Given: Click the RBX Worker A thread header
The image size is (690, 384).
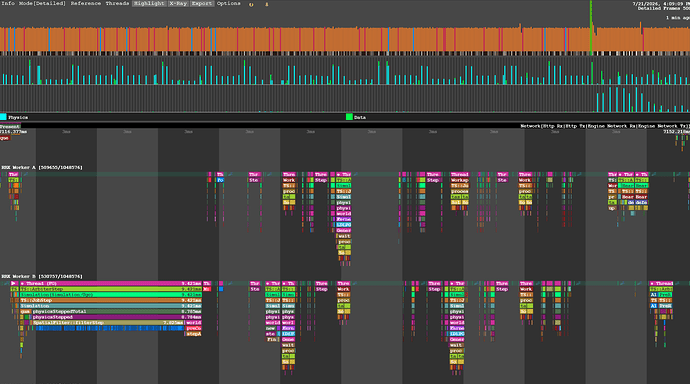Looking at the screenshot, I should click(42, 168).
